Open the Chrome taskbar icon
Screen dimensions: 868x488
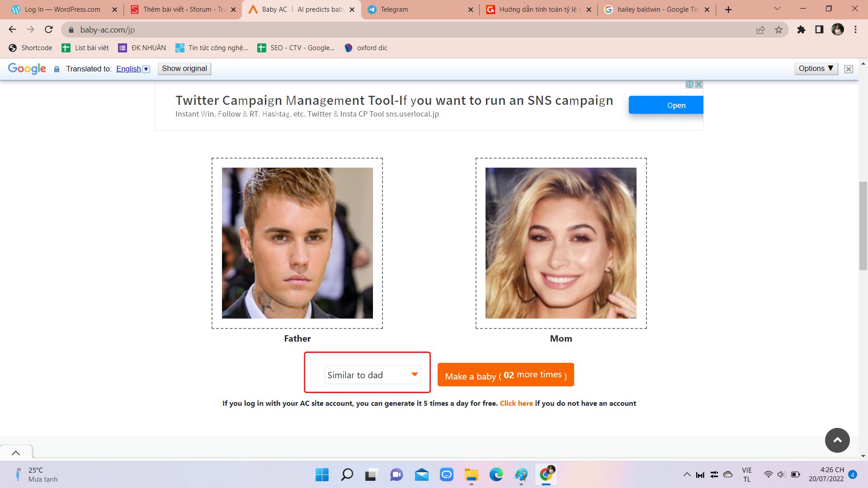pyautogui.click(x=546, y=474)
